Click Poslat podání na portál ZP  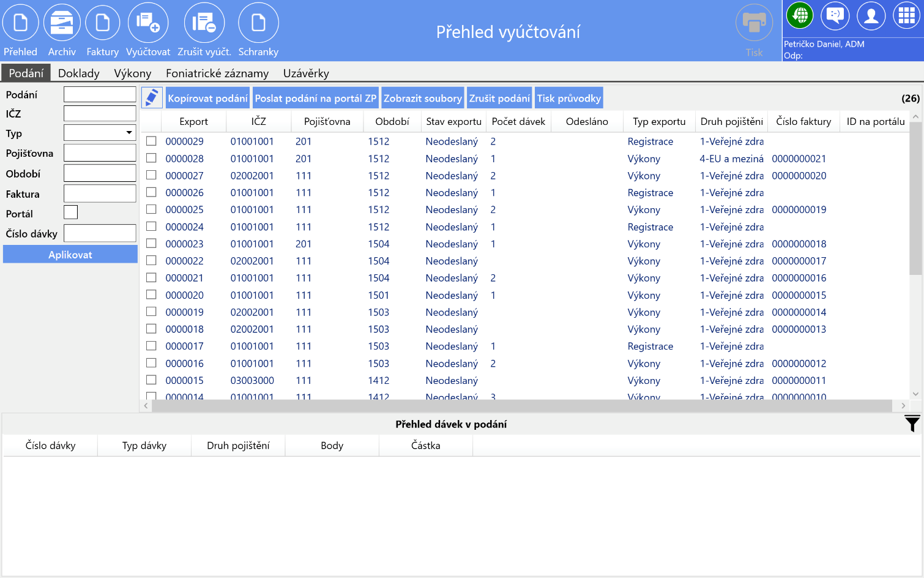click(316, 98)
